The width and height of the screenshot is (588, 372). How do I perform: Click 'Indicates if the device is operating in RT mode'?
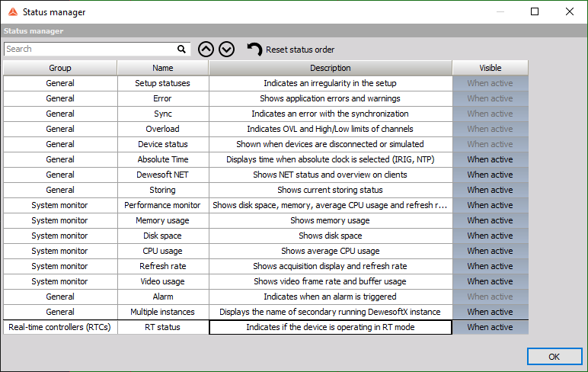[331, 327]
